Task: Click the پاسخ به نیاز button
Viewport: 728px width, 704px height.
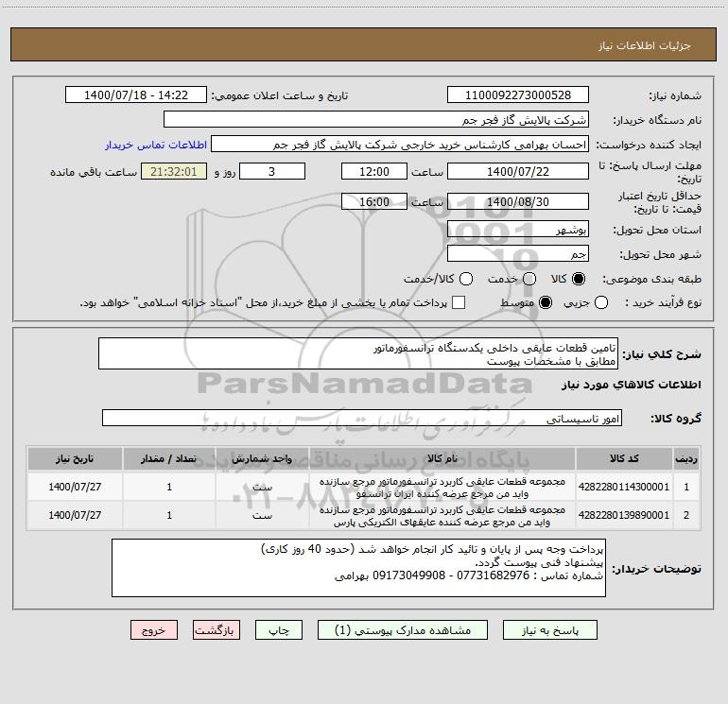Action: point(549,630)
